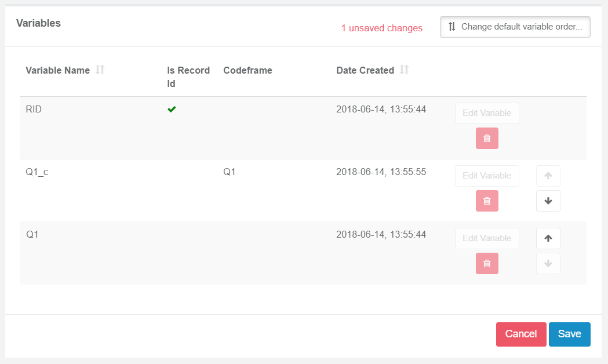Click the Is Record Id column header

click(188, 77)
